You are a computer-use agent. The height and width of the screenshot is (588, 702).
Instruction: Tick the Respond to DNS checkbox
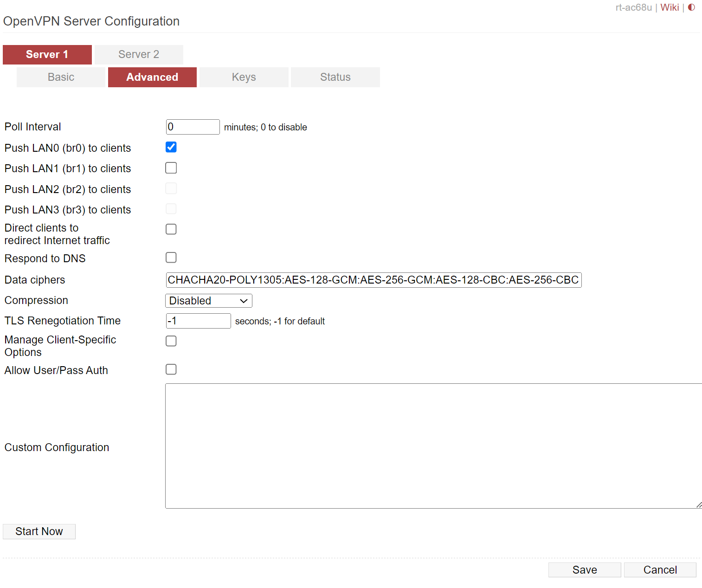(x=171, y=258)
